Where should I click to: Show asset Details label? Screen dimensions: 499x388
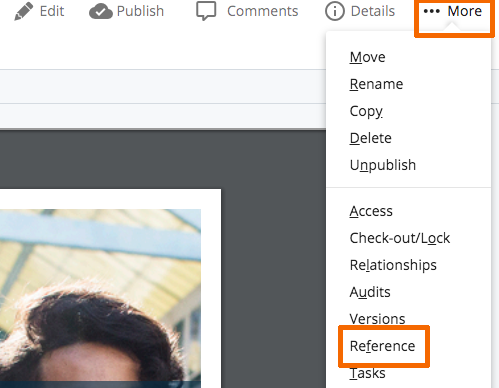pos(373,11)
